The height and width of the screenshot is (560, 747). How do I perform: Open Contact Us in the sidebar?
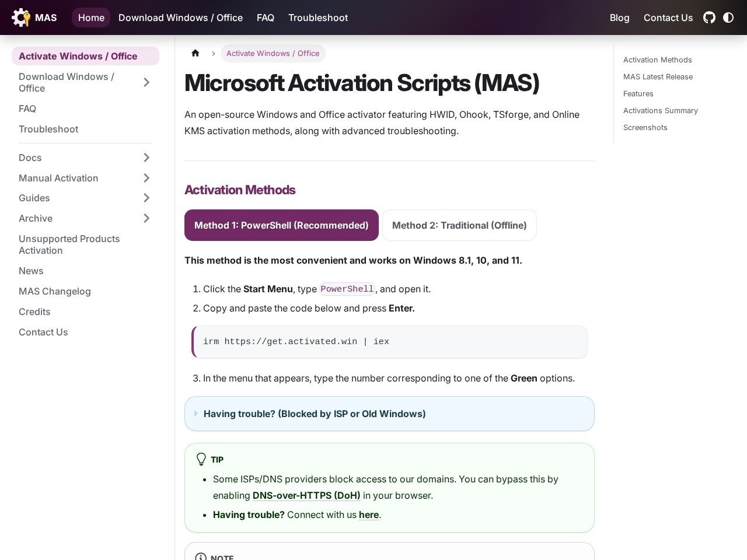[x=43, y=332]
